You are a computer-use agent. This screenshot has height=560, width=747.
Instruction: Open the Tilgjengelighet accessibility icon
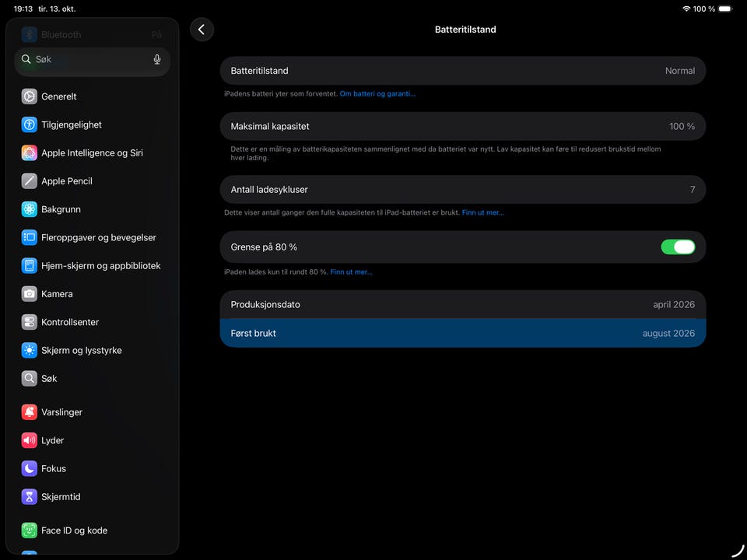pyautogui.click(x=29, y=124)
